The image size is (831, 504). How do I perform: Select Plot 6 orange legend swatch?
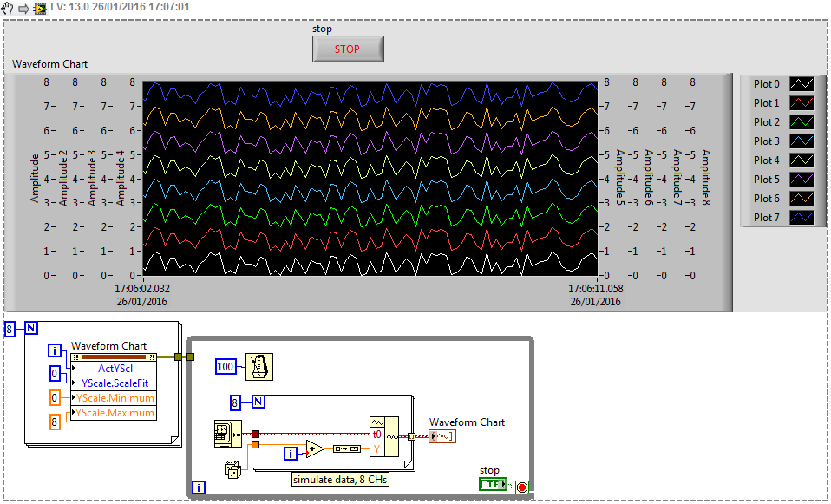coord(802,198)
